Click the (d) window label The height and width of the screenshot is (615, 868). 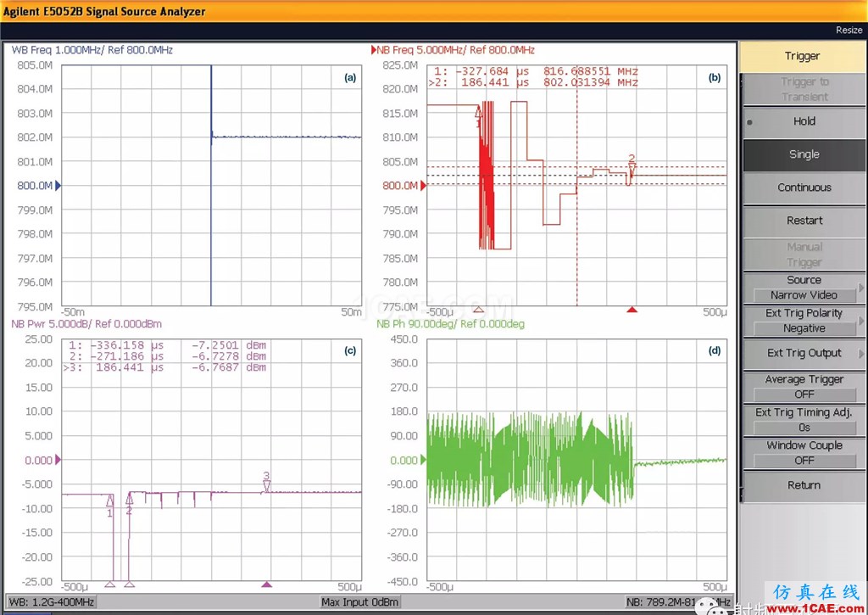[x=715, y=350]
